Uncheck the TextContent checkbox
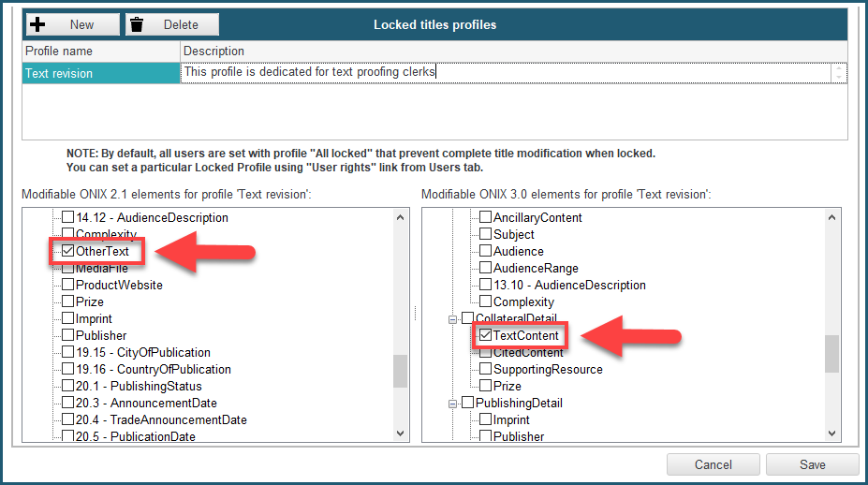Viewport: 868px width, 485px height. click(x=485, y=335)
